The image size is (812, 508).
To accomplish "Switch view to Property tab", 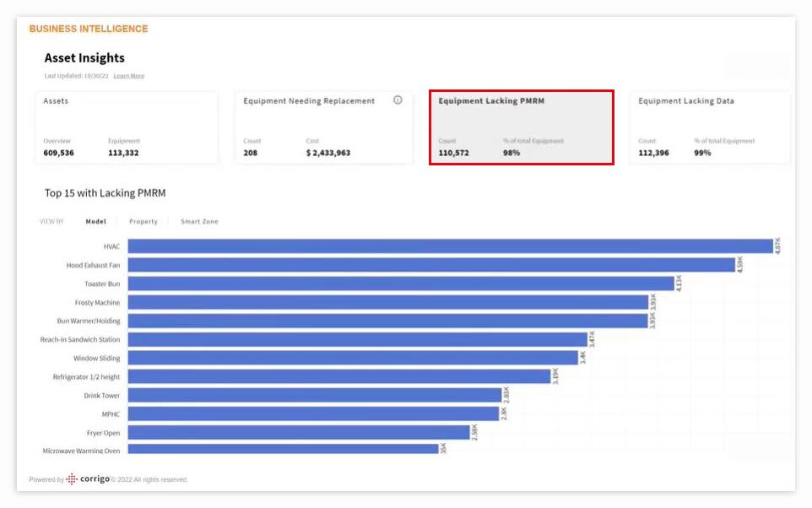I will point(143,222).
